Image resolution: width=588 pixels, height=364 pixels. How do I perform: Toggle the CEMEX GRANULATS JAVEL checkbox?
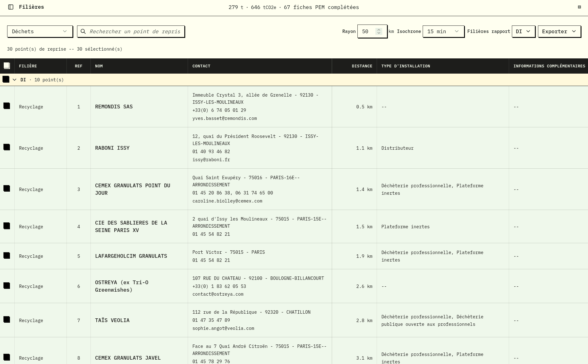[7, 357]
